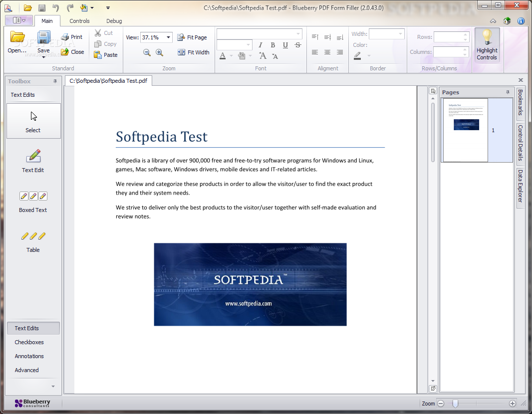Open the fill color dropdown arrow
The width and height of the screenshot is (532, 414).
pos(251,55)
